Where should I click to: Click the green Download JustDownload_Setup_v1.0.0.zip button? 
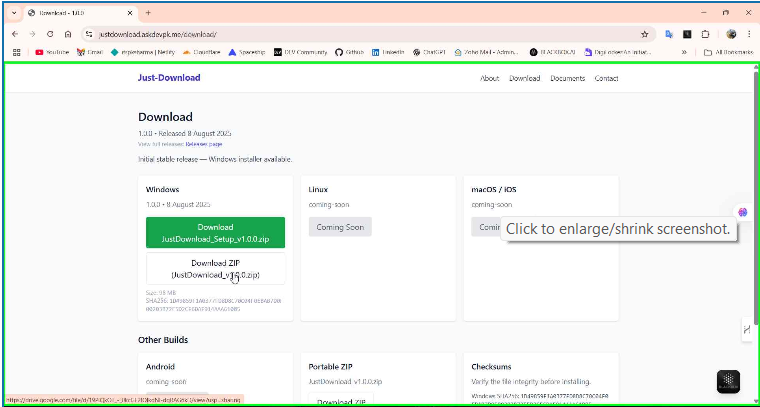[215, 233]
